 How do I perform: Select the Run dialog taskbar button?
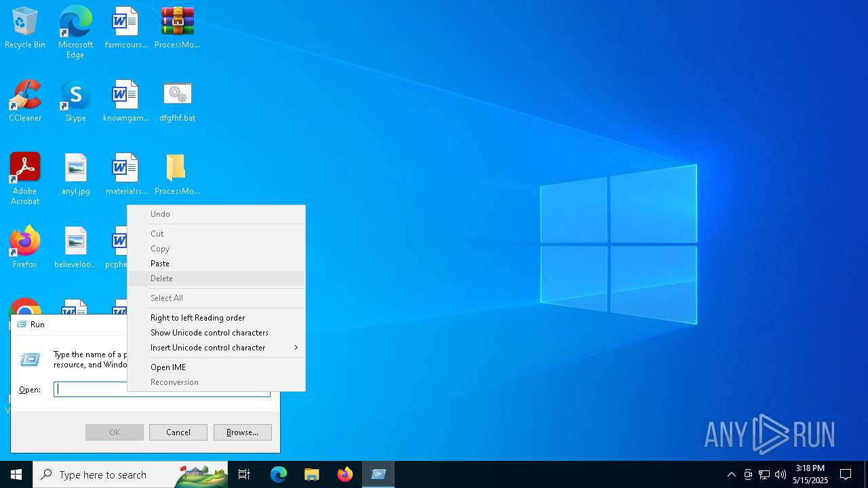(378, 474)
